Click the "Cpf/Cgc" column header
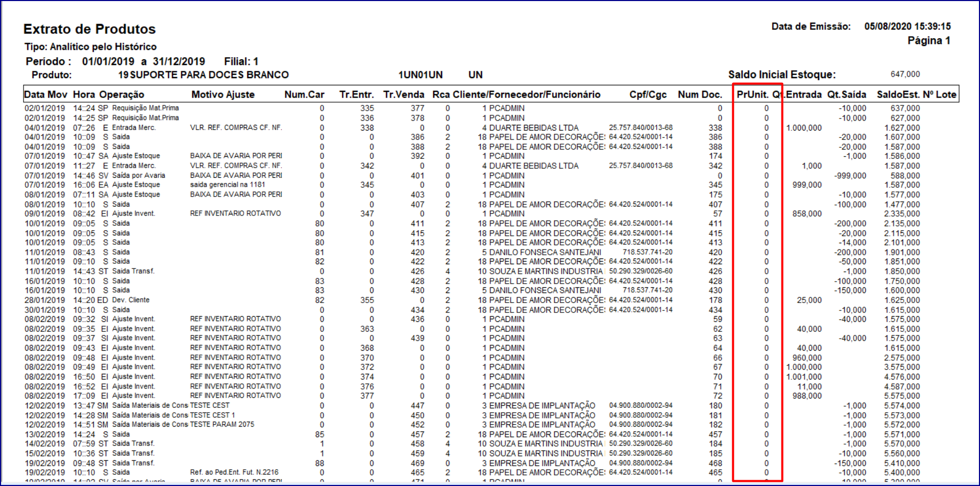This screenshot has height=486, width=980. [648, 94]
